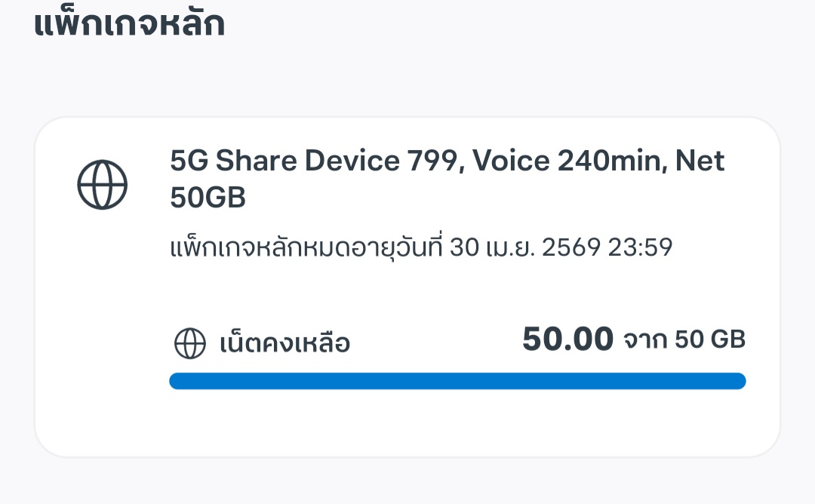Tap the word จาก next to 50.00
The image size is (815, 504).
tap(645, 341)
